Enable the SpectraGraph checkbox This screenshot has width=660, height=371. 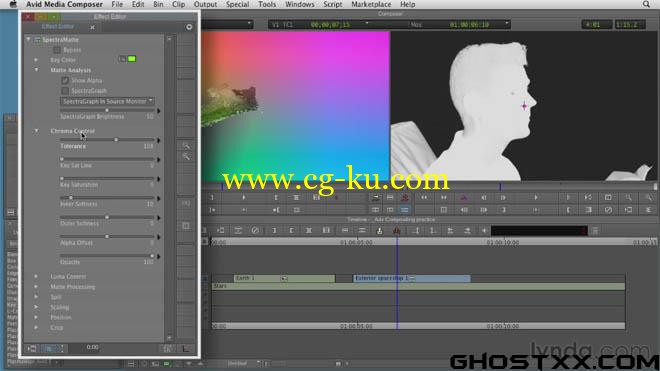[65, 91]
